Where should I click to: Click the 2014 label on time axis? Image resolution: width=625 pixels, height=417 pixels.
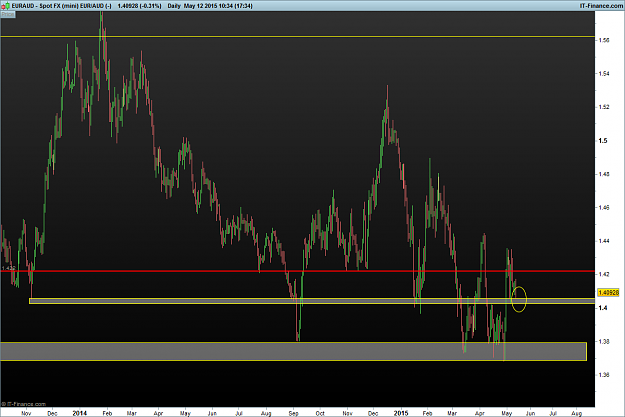(80, 413)
